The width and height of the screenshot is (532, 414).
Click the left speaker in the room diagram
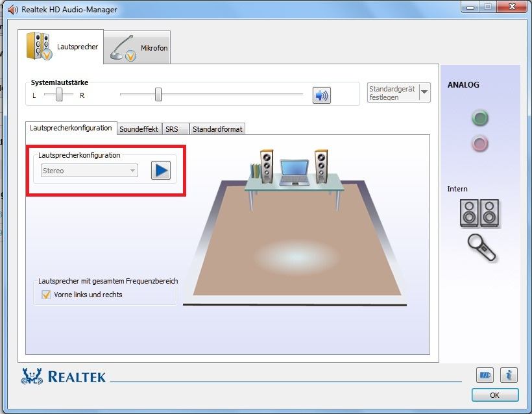click(267, 166)
